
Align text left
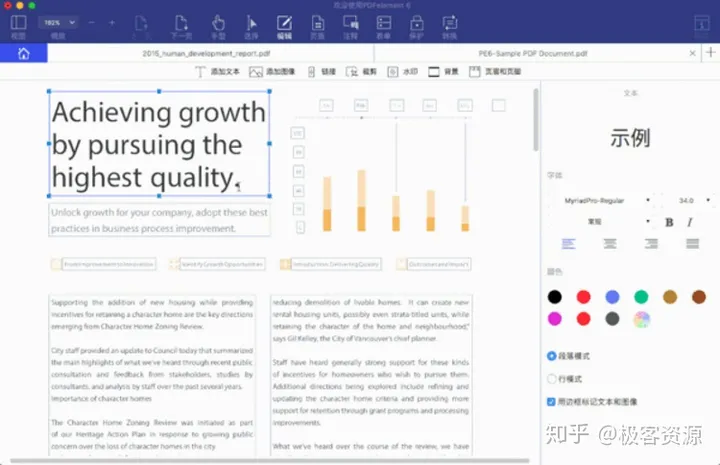(x=568, y=243)
